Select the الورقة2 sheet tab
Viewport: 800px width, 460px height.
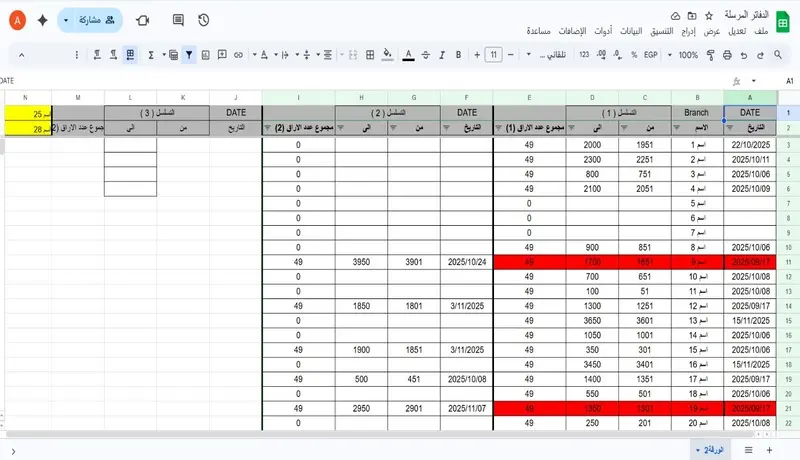pos(710,450)
